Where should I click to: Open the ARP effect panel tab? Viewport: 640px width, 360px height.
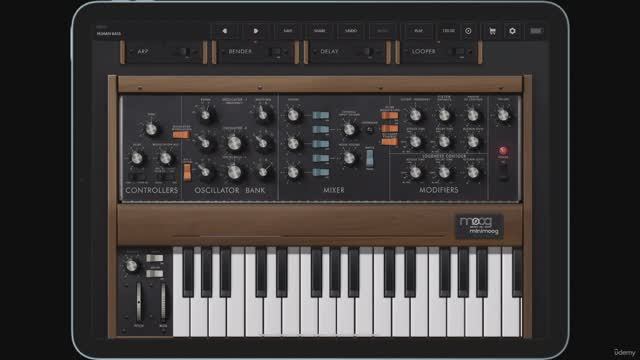coord(143,52)
